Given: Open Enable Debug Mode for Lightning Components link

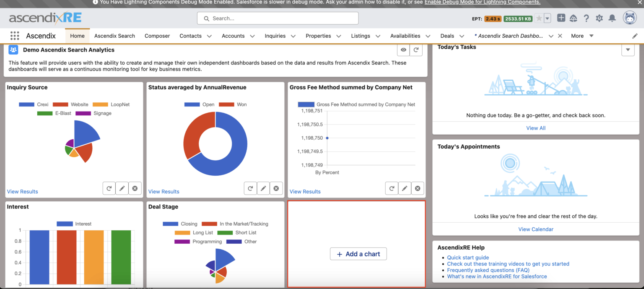Looking at the screenshot, I should coord(482,2).
